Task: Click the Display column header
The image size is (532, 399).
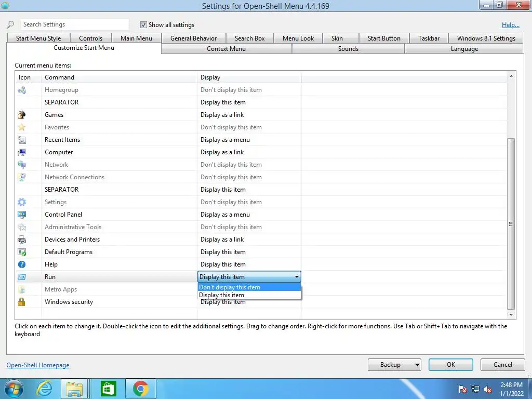Action: (x=249, y=77)
